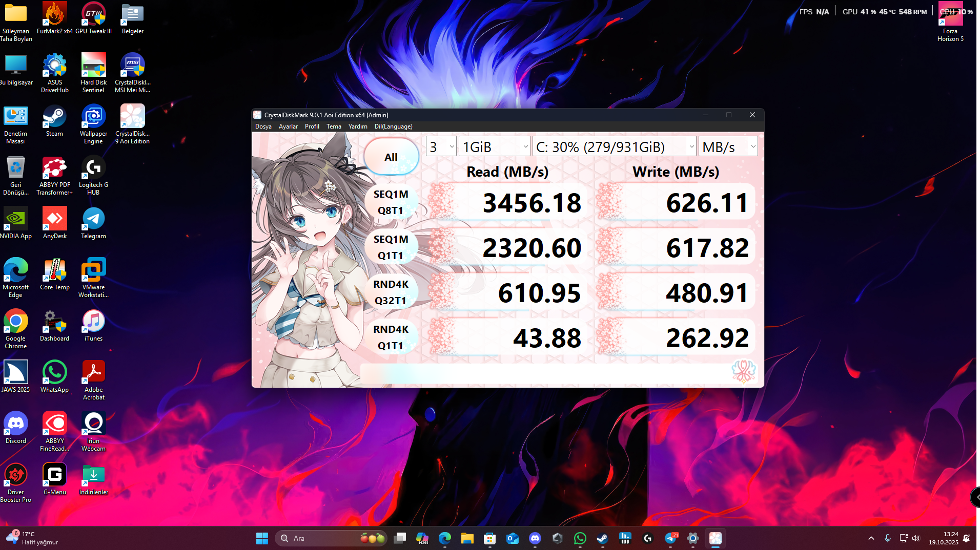980x550 pixels.
Task: Click the RND4K Q1T1 write value 262.92
Action: click(x=707, y=338)
